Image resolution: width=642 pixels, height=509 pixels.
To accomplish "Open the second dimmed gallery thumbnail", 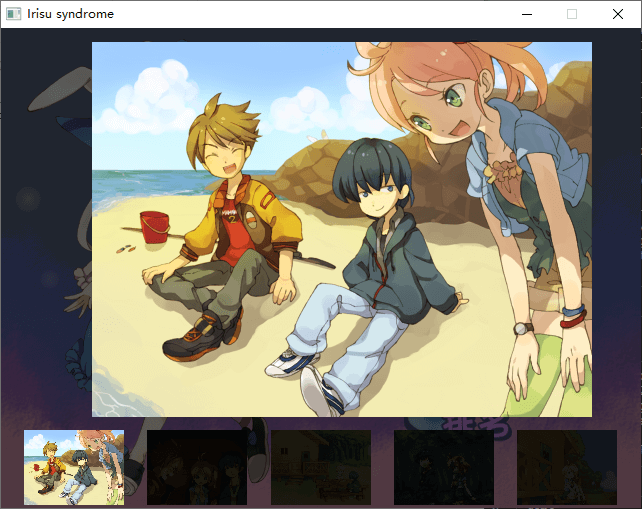I will (197, 467).
